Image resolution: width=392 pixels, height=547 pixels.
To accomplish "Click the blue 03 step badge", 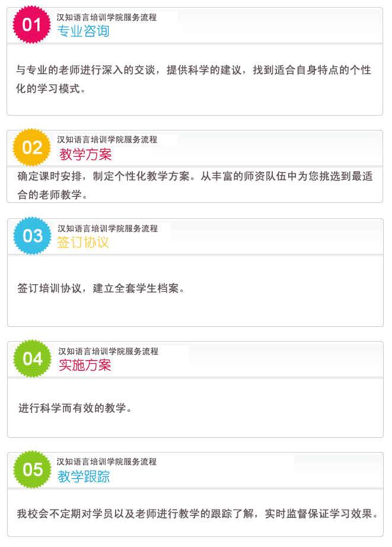I will coord(33,236).
